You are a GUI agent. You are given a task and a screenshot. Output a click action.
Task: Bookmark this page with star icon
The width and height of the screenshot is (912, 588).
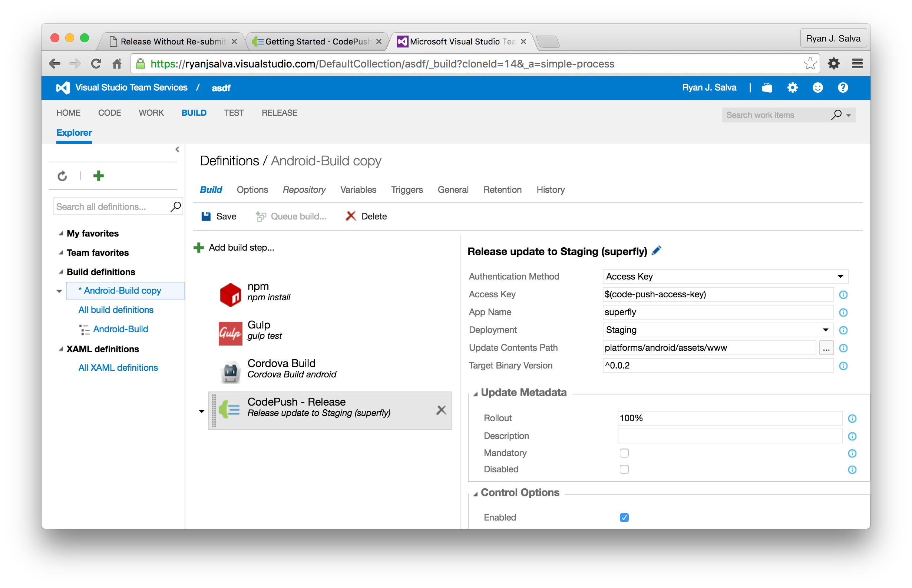click(x=810, y=64)
